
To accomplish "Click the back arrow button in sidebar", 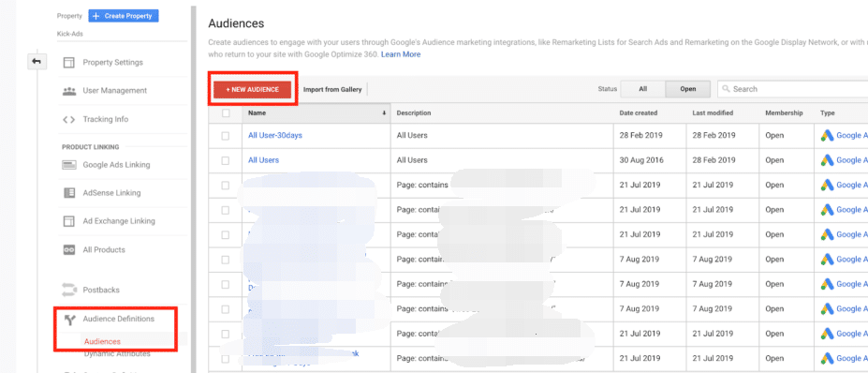I will (37, 62).
